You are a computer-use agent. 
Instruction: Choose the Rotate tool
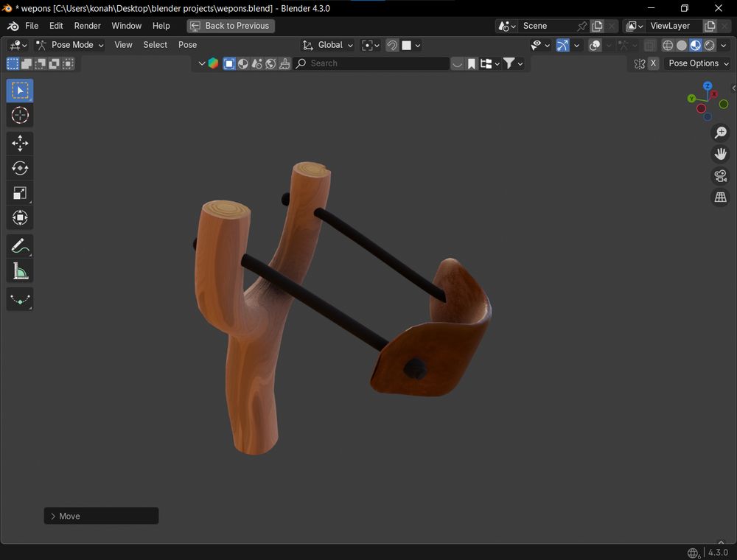(20, 168)
